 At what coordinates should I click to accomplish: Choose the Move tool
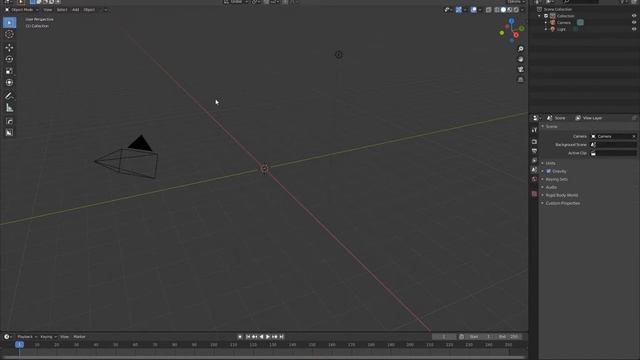(9, 47)
